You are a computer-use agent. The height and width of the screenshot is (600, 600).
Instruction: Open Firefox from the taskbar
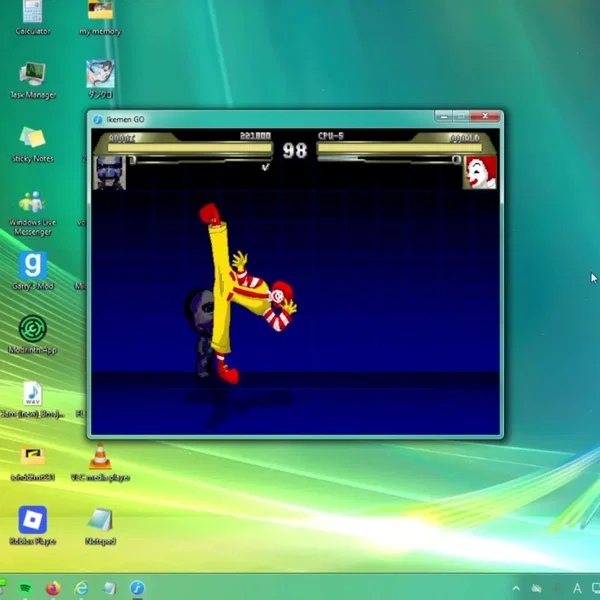pos(53,588)
